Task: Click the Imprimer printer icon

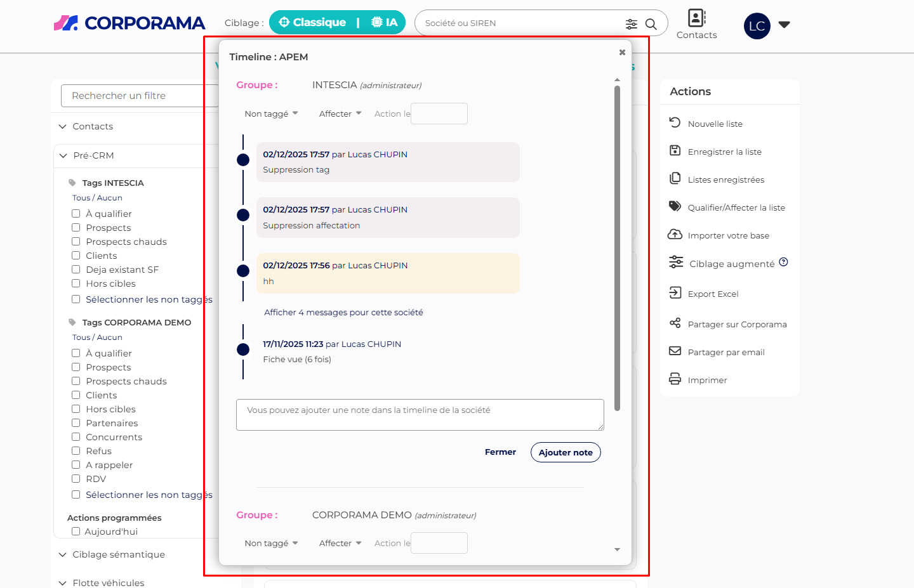Action: pos(675,379)
